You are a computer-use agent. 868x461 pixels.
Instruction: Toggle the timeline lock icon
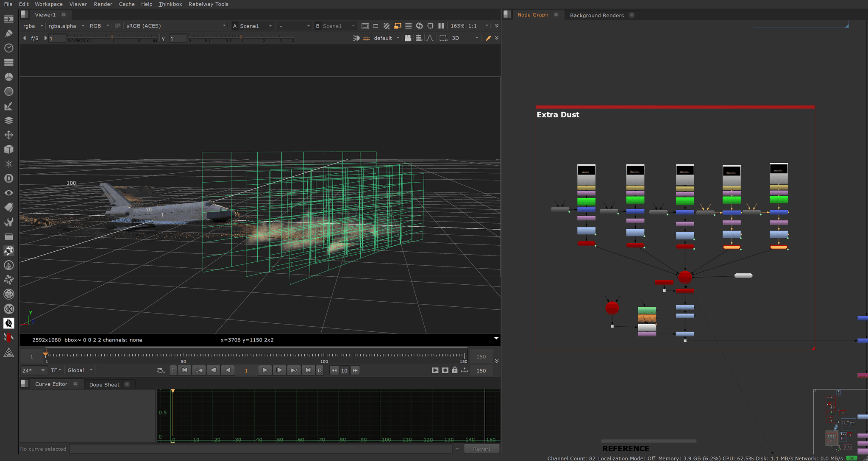tap(455, 370)
